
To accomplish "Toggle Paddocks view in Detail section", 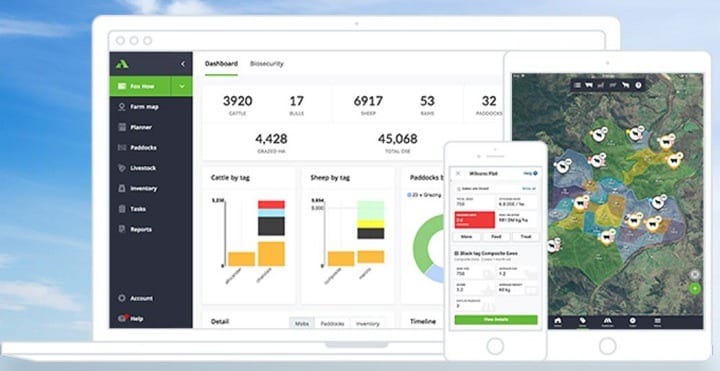I will click(x=332, y=323).
